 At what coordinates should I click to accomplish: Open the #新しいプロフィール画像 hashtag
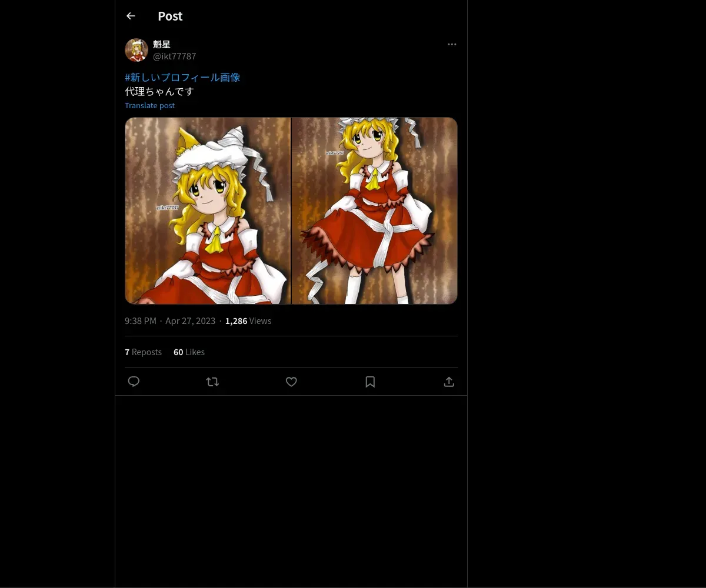182,77
